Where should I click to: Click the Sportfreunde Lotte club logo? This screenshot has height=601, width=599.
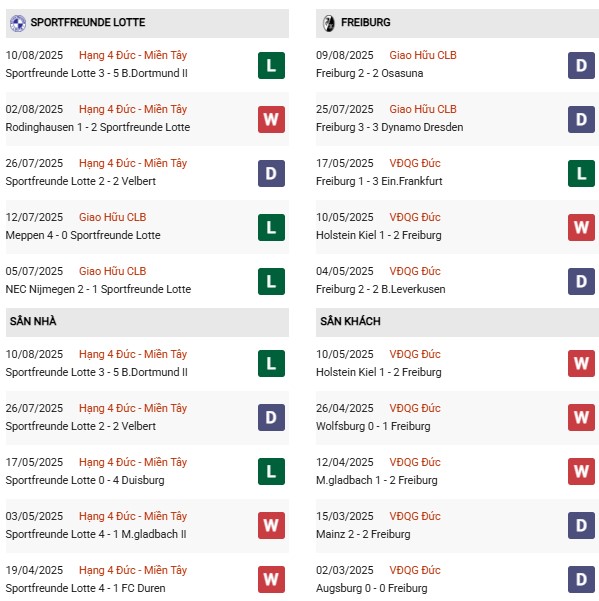[x=18, y=23]
